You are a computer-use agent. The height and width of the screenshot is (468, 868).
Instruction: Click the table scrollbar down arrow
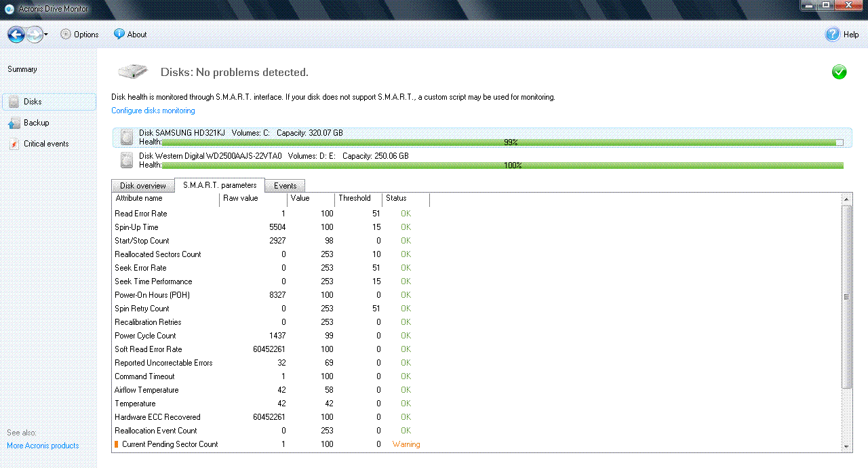click(846, 446)
